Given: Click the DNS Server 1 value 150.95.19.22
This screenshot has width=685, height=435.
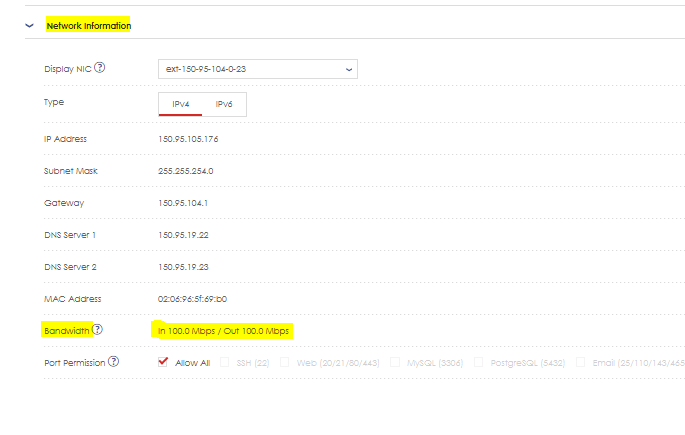Looking at the screenshot, I should pyautogui.click(x=185, y=235).
